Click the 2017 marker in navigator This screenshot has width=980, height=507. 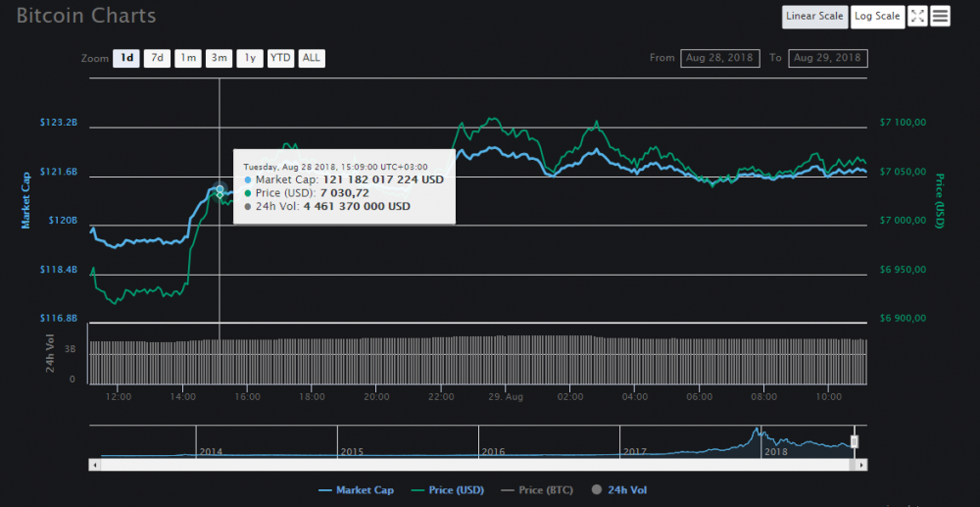634,451
